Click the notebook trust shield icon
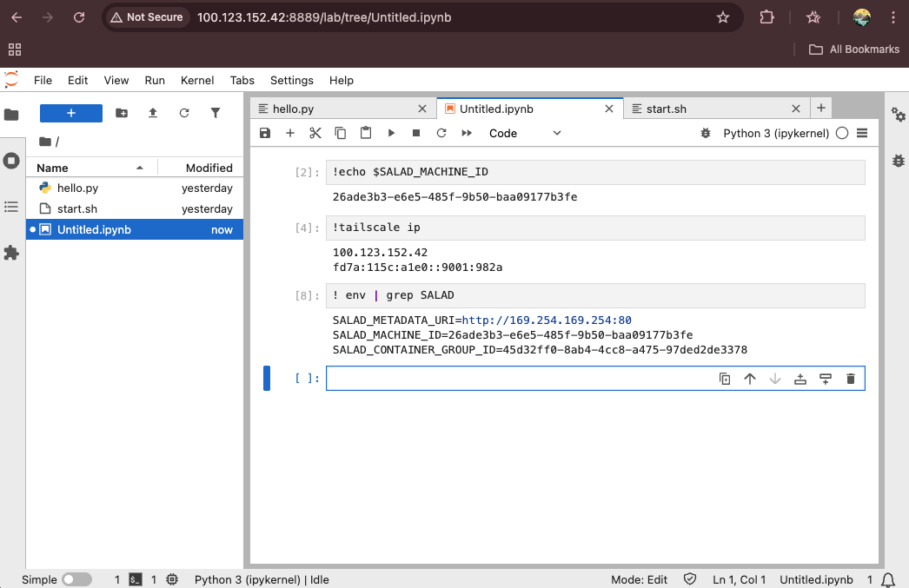Image resolution: width=909 pixels, height=588 pixels. point(690,579)
